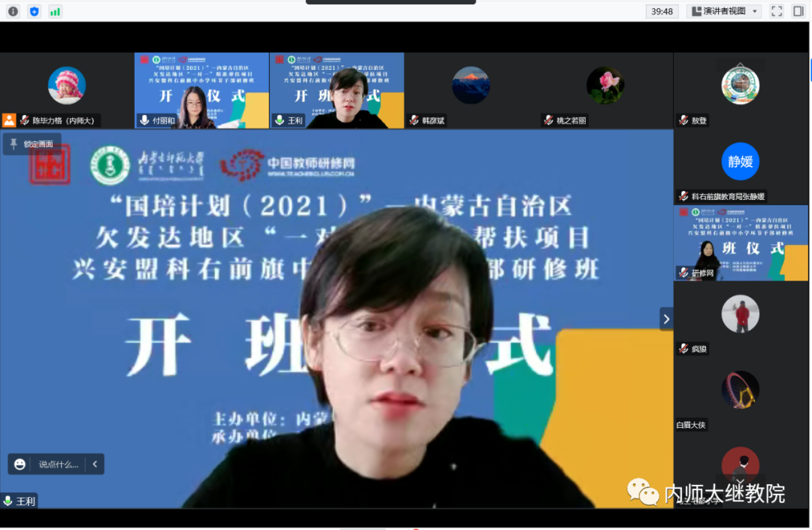Click the pin icon beside 锁定画面
Image resolution: width=812 pixels, height=530 pixels.
[14, 144]
